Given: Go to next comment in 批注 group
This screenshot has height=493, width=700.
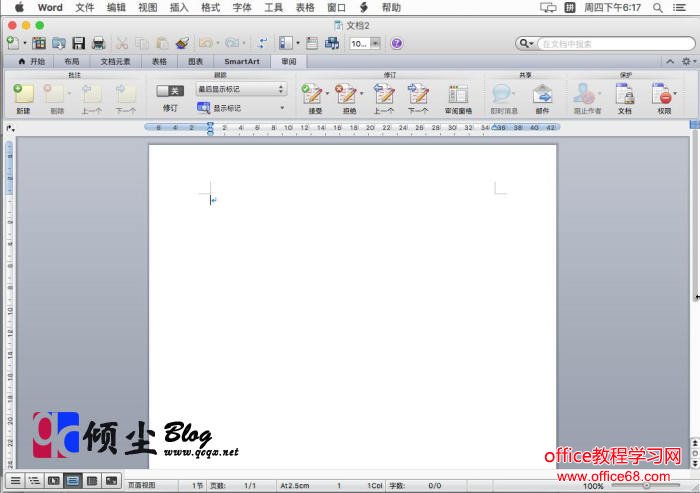Looking at the screenshot, I should click(125, 94).
